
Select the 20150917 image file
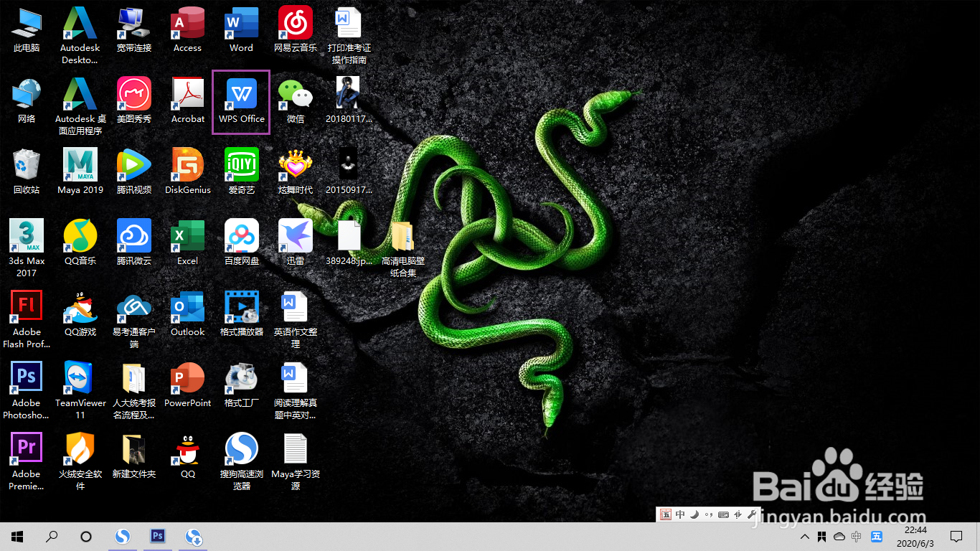tap(349, 172)
